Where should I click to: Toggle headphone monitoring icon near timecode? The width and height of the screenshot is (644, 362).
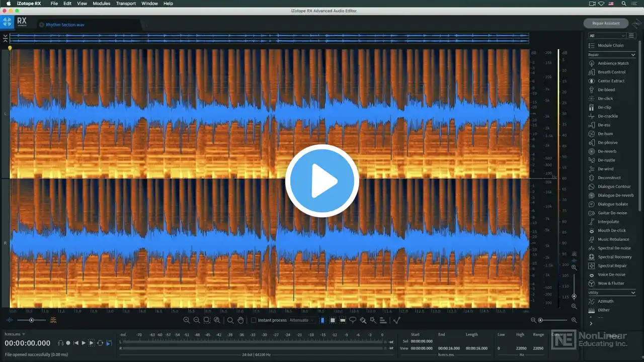pyautogui.click(x=60, y=343)
